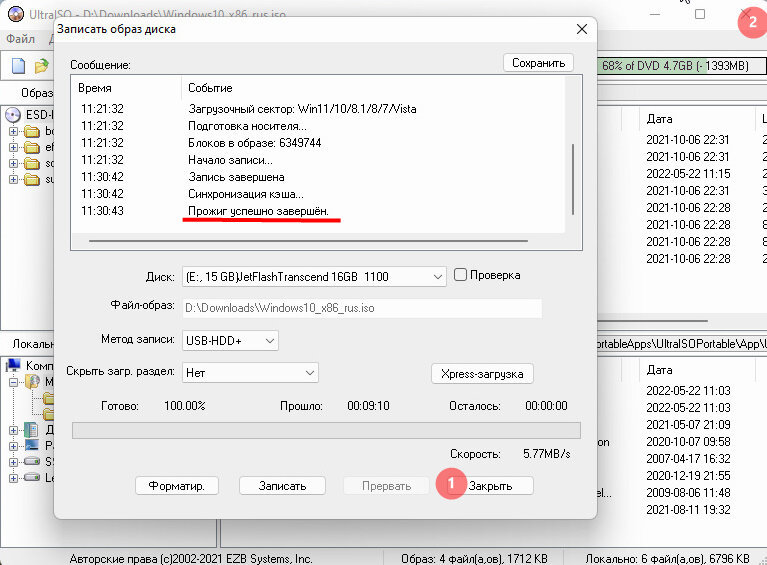Expand the first folder in the image tree
This screenshot has width=767, height=565.
click(x=13, y=131)
